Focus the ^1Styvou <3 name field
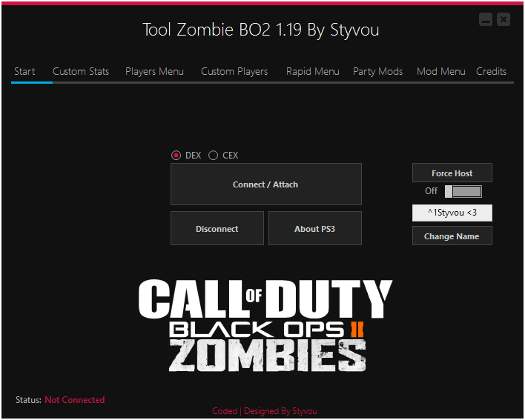525x420 pixels. [452, 213]
